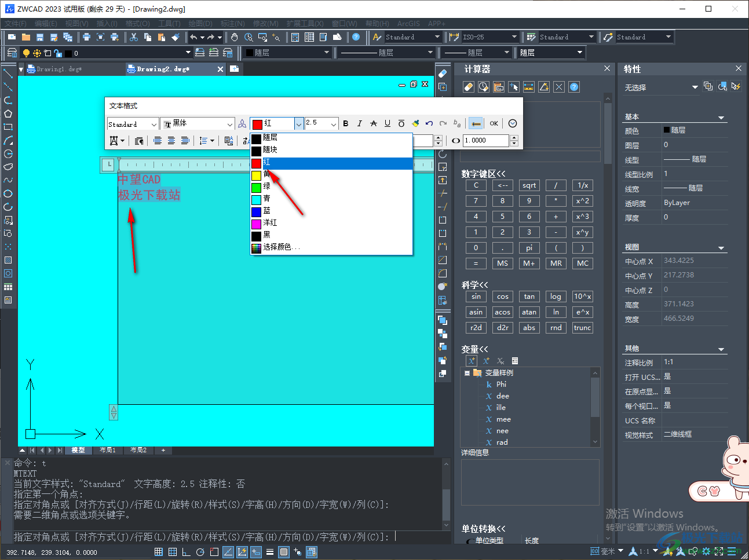This screenshot has height=560, width=749.
Task: Switch to the 布局1 layout tab
Action: tap(108, 450)
